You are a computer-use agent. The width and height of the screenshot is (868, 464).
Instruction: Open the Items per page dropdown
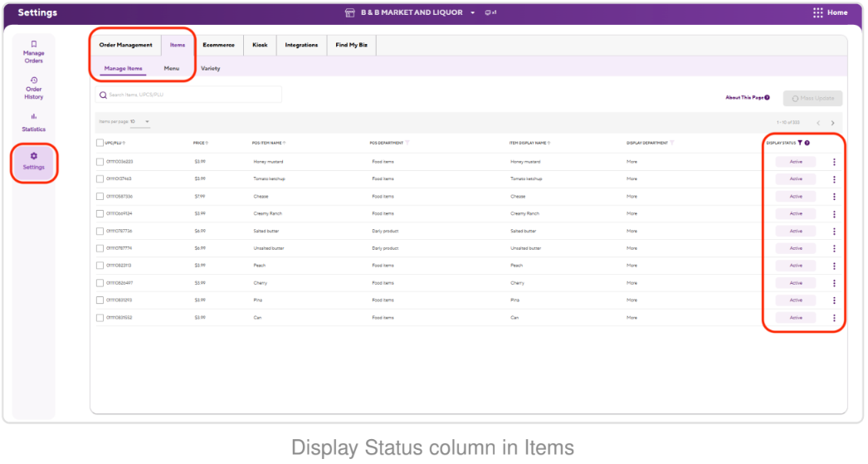(140, 122)
